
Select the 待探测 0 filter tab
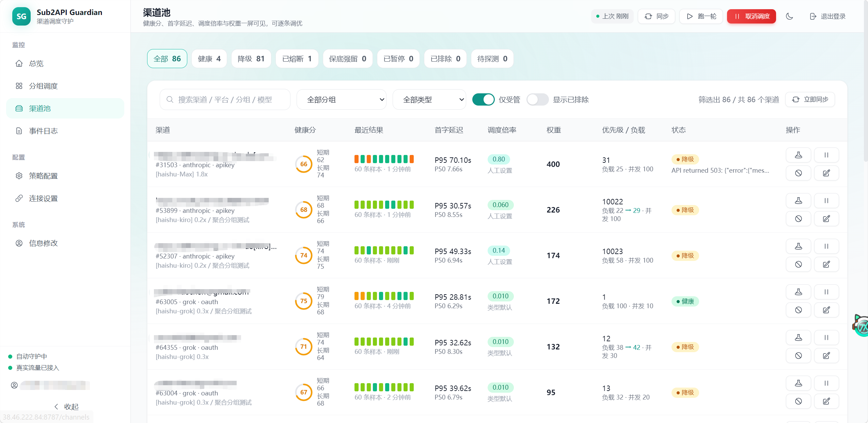pos(492,59)
